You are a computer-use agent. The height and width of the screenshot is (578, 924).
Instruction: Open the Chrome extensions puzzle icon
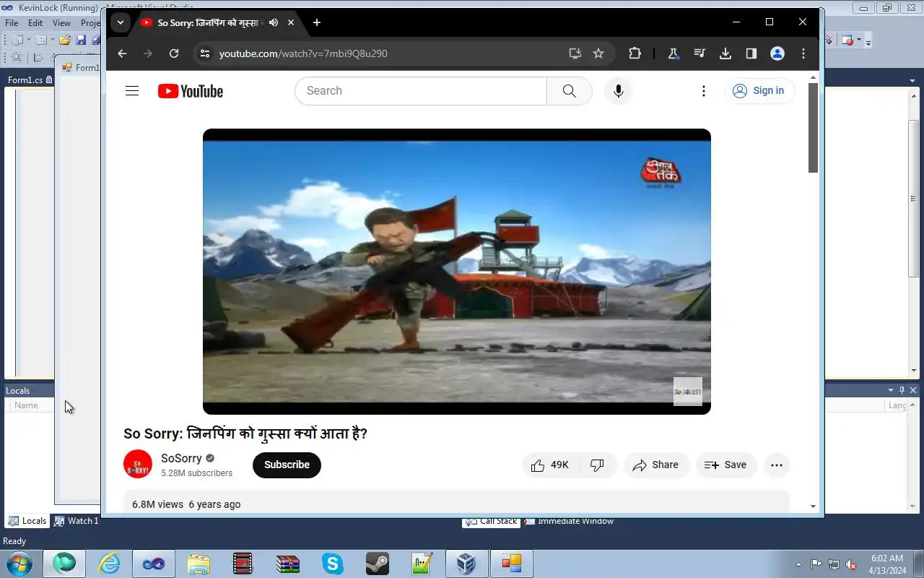[635, 53]
